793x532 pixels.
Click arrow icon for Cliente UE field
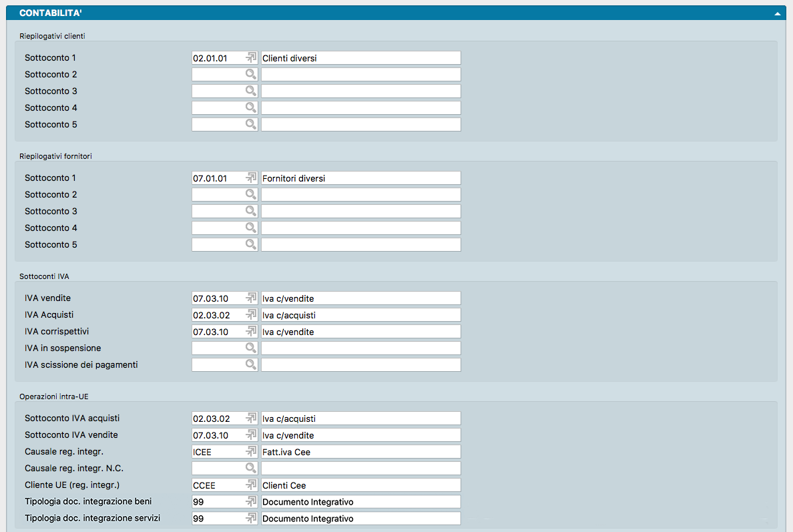click(251, 485)
